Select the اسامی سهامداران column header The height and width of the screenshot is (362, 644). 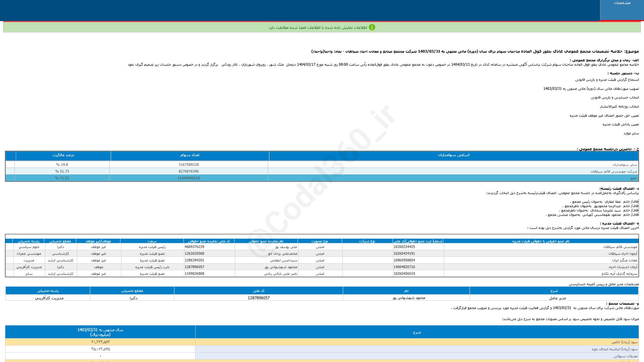click(453, 155)
